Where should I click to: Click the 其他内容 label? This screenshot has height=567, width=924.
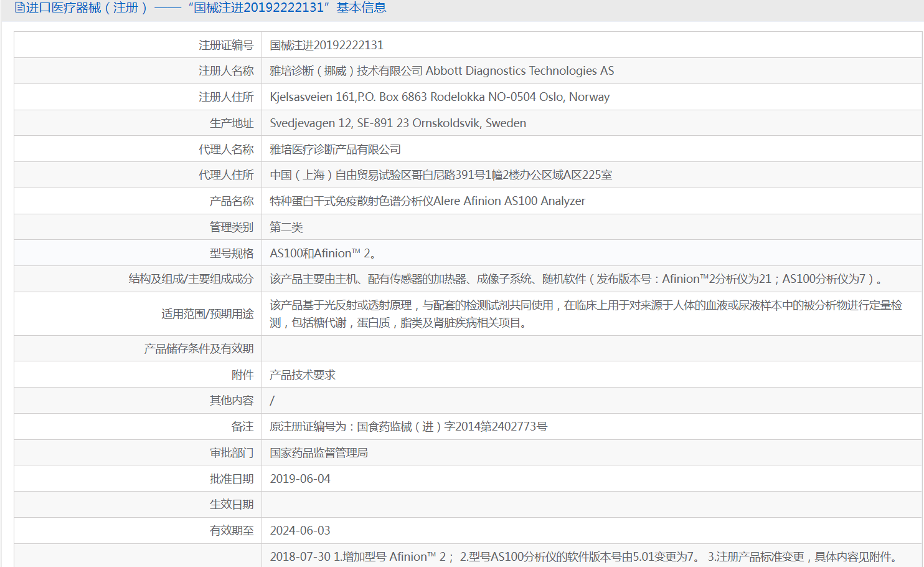tap(232, 401)
